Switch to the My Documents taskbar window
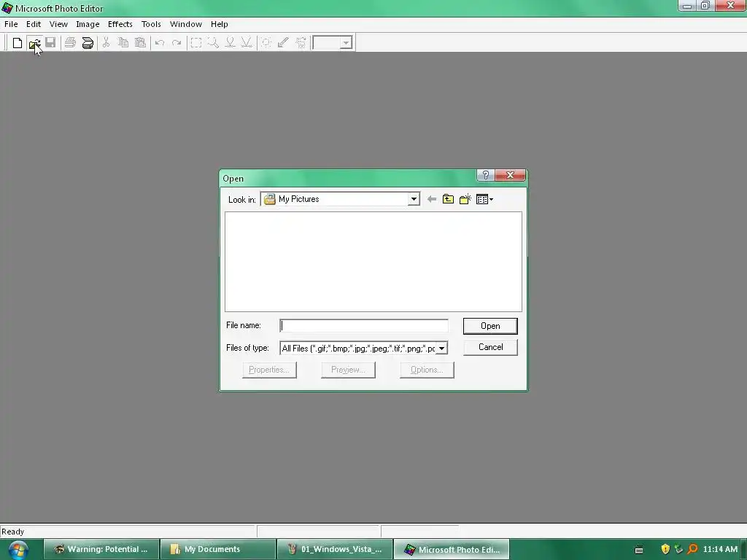 [x=217, y=549]
